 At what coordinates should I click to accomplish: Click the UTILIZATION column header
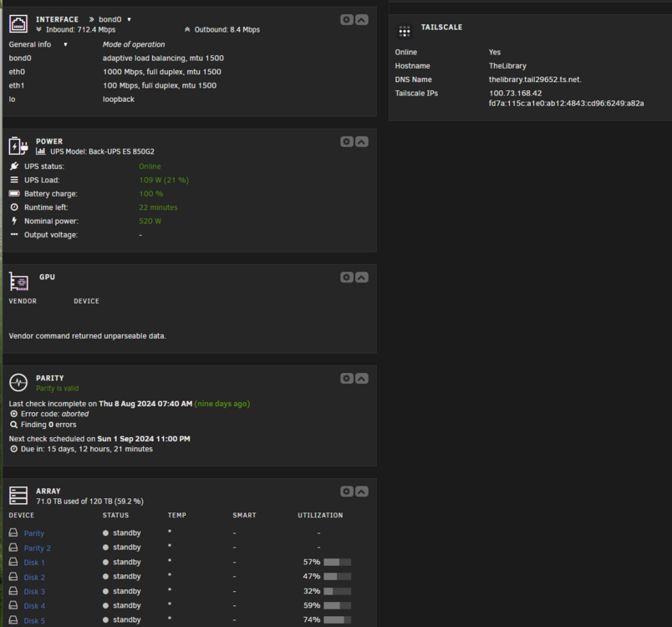coord(320,515)
